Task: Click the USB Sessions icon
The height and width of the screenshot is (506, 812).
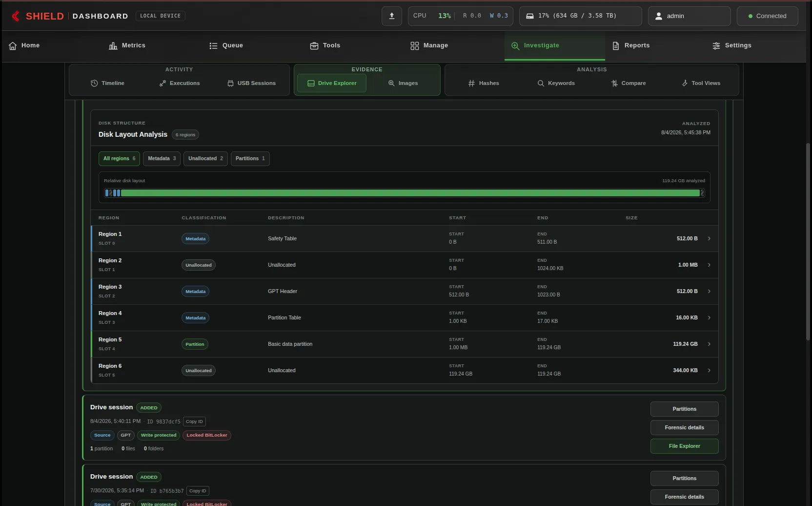Action: (x=230, y=84)
